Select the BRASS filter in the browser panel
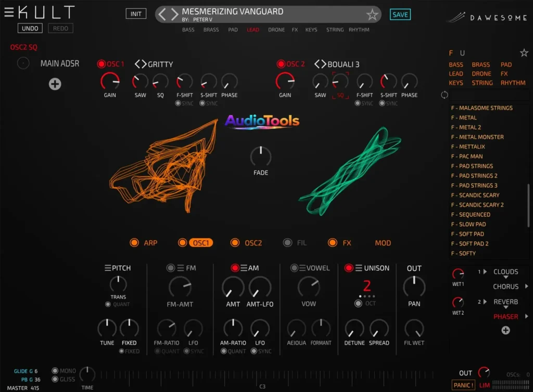This screenshot has height=392, width=533. coord(480,64)
